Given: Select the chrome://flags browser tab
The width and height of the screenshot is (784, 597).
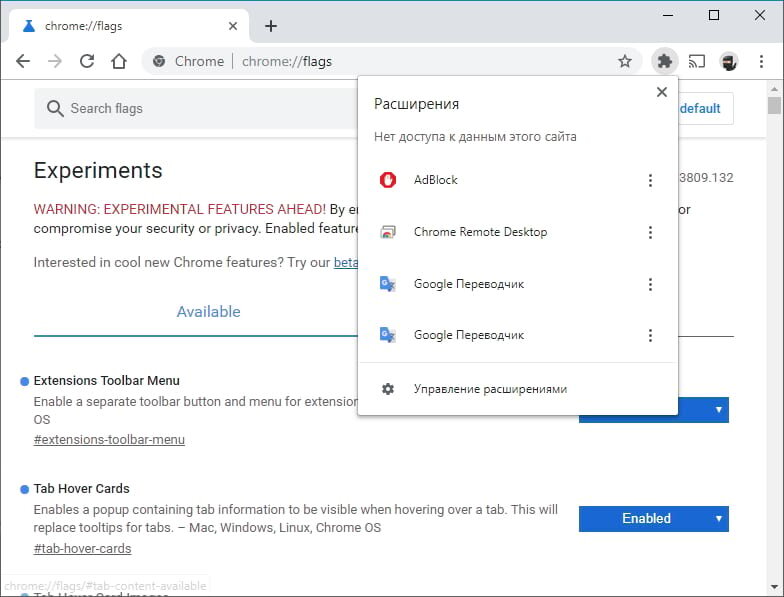Looking at the screenshot, I should 129,26.
